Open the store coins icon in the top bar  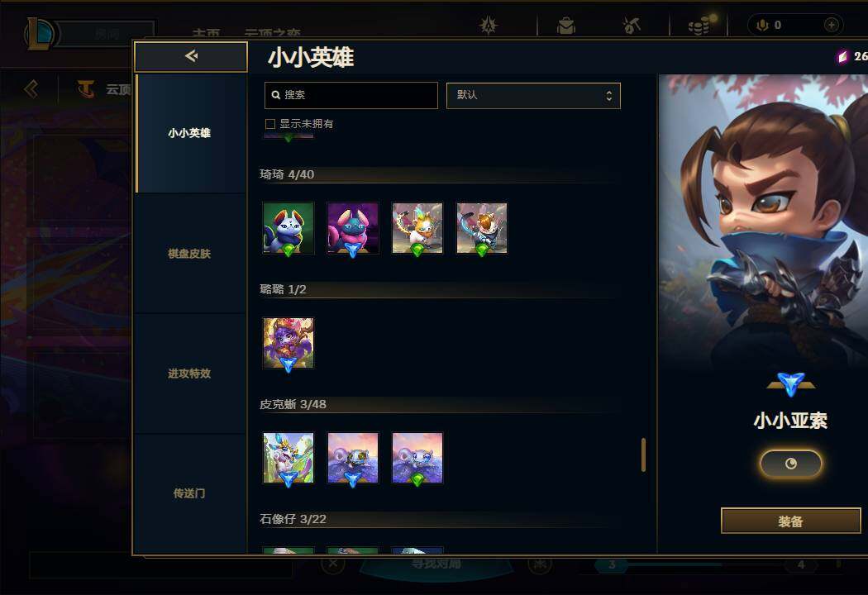(x=700, y=25)
